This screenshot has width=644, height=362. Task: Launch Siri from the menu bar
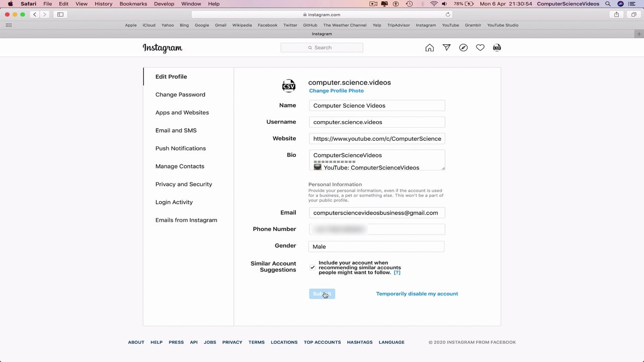(620, 4)
